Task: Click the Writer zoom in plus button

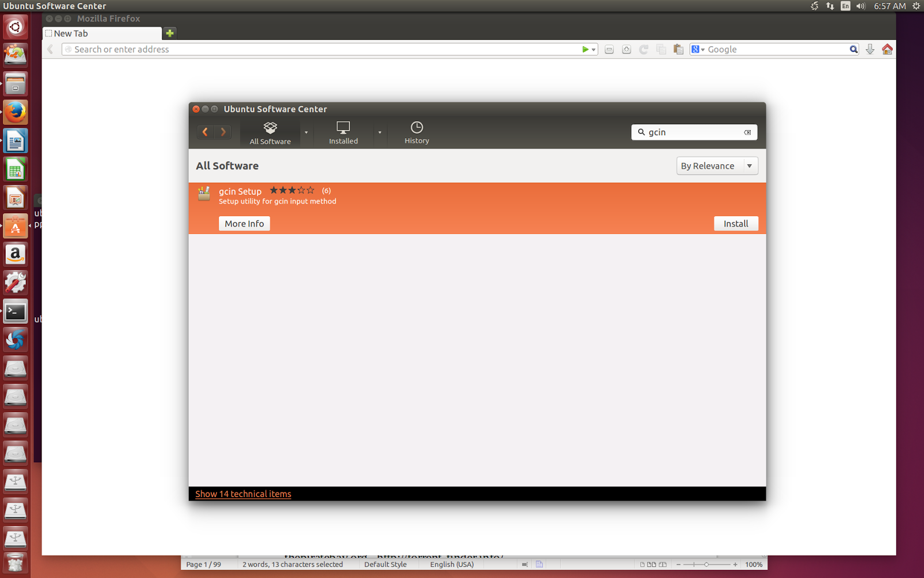Action: [735, 565]
